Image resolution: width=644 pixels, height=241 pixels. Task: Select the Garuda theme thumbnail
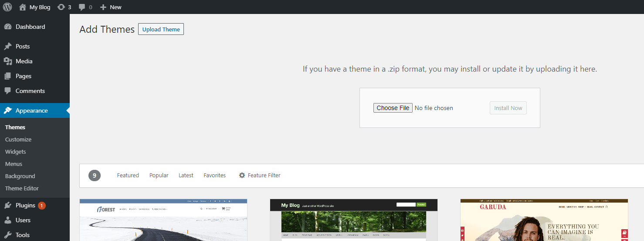[x=544, y=220]
